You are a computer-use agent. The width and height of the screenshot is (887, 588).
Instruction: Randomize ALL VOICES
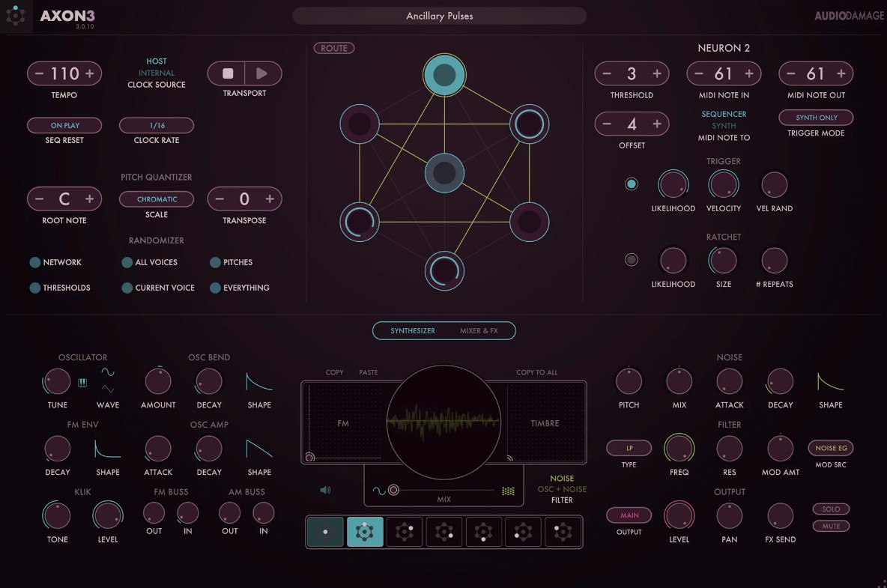coord(127,262)
